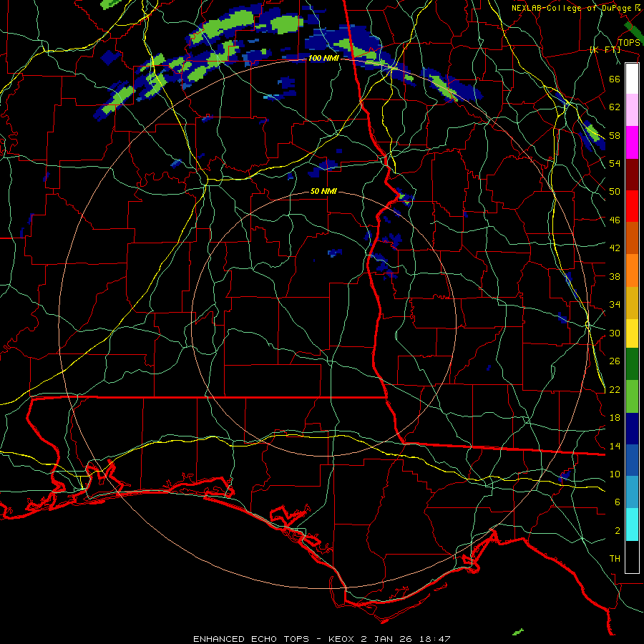Click the medium blue legend swatch
Screen dimensions: 644x644
click(x=632, y=460)
